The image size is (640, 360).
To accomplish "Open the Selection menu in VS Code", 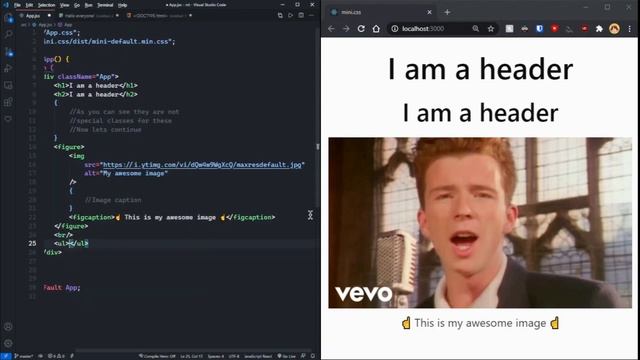I will (46, 5).
